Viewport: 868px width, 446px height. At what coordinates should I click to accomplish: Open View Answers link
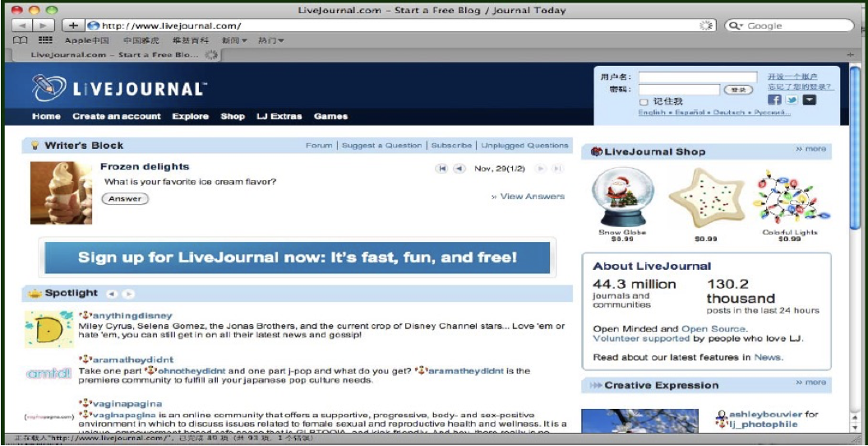click(528, 196)
